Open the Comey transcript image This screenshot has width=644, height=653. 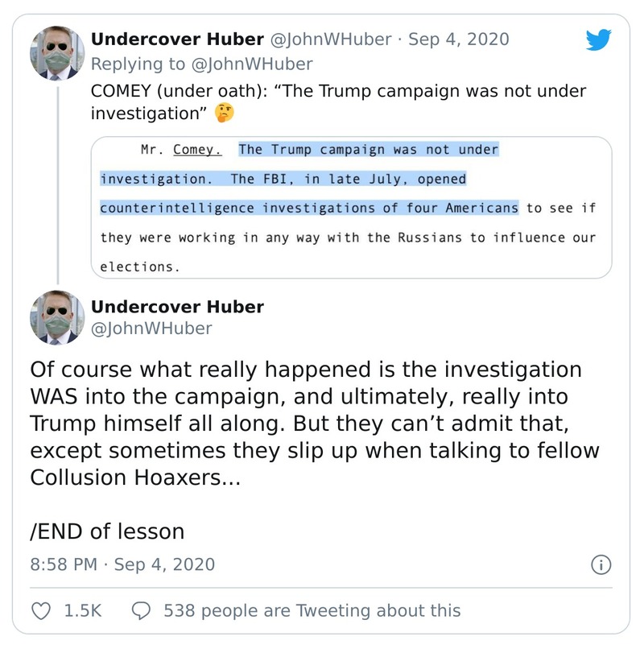(350, 208)
